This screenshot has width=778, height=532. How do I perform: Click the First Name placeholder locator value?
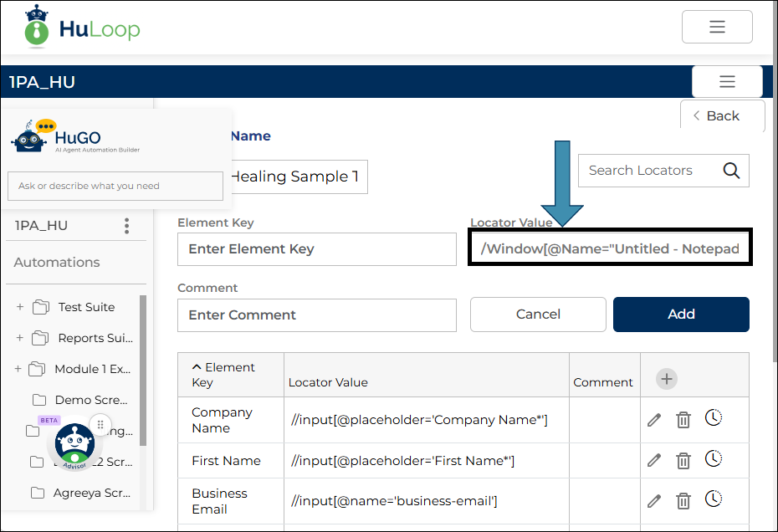[x=402, y=461]
